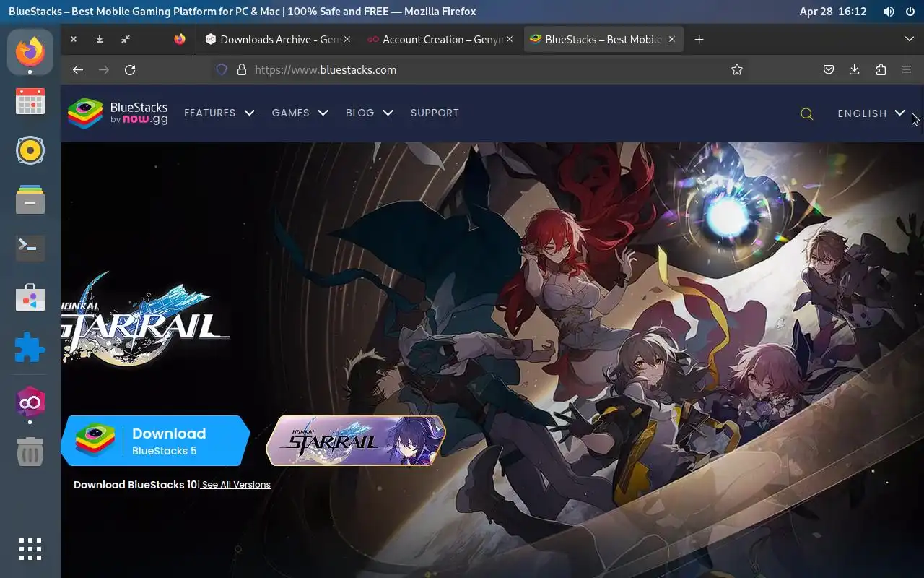List all tabs with the chevron
Image resolution: width=924 pixels, height=578 pixels.
[910, 40]
